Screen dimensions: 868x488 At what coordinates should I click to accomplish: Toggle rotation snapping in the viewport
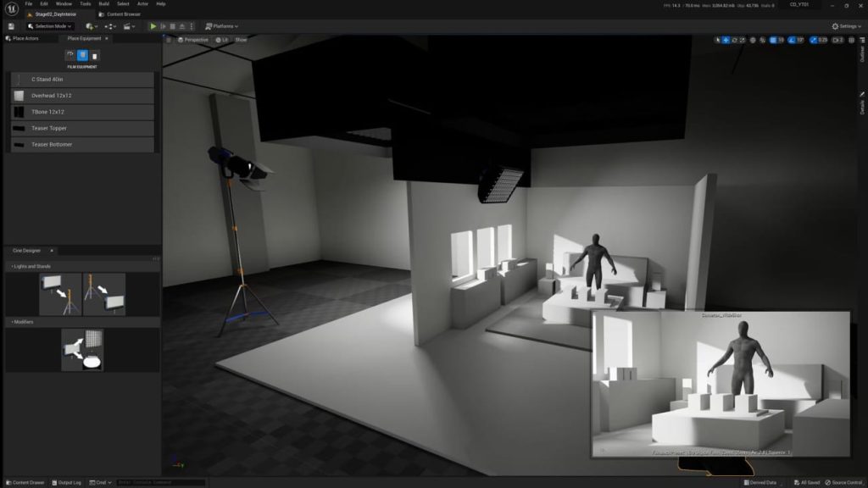pyautogui.click(x=791, y=39)
